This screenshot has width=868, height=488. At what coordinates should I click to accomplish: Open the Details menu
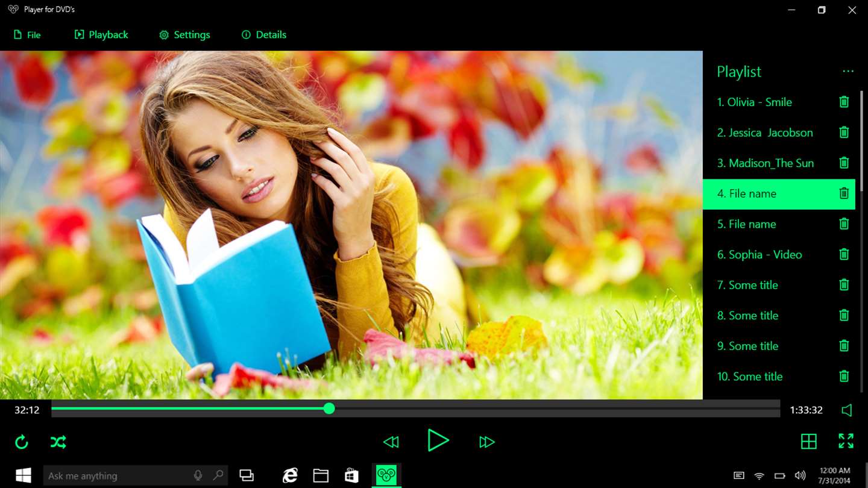pos(264,35)
